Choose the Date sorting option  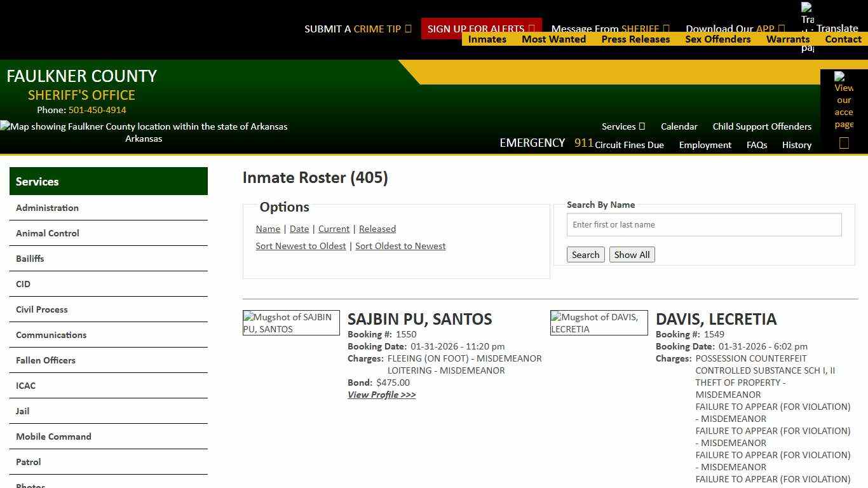tap(299, 229)
